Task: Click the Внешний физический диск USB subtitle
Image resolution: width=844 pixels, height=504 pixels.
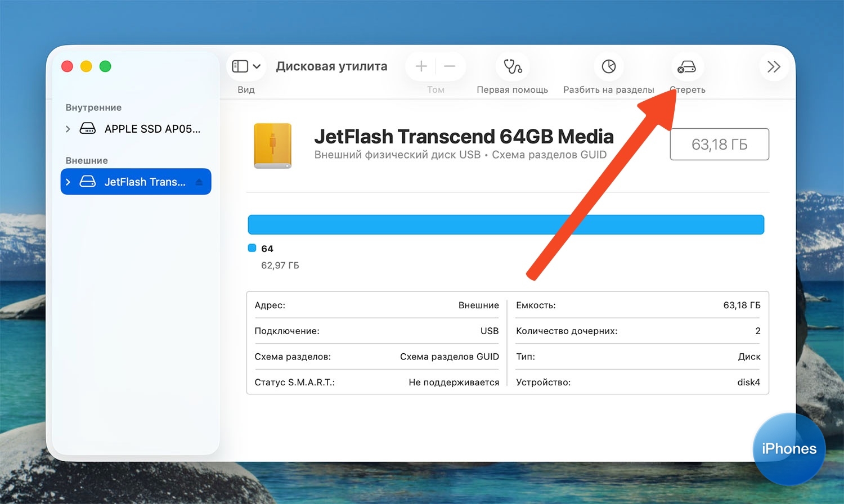Action: [x=397, y=155]
